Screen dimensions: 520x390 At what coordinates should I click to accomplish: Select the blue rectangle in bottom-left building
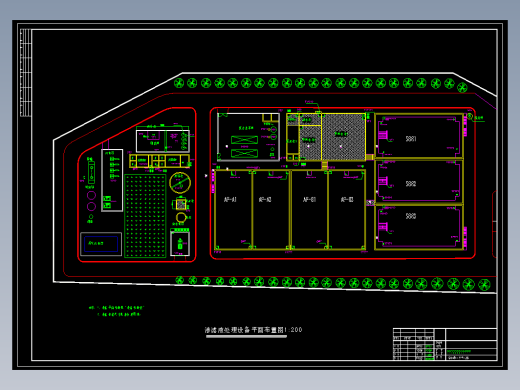coord(101,244)
